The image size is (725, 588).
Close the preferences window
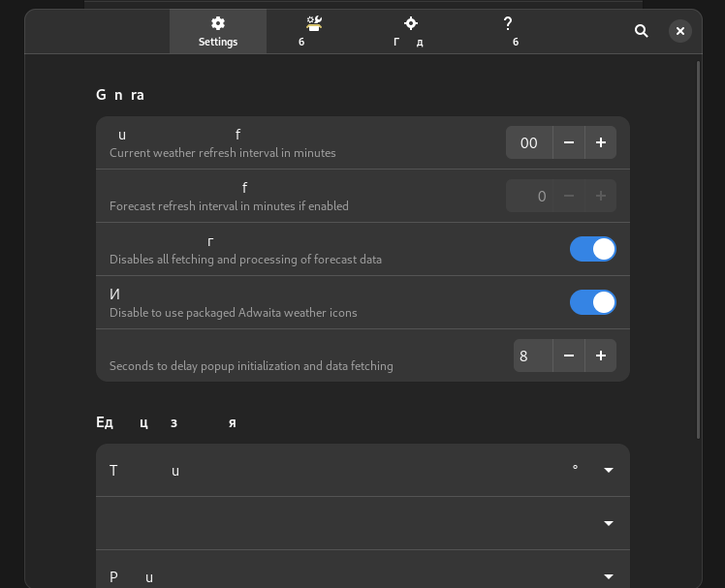(680, 31)
